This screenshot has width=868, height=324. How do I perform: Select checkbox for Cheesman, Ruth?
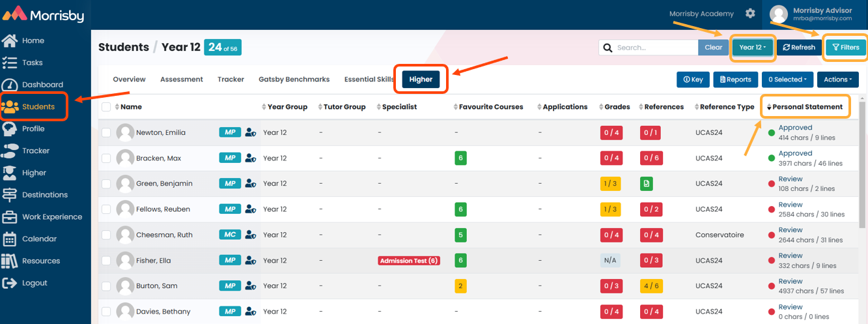coord(106,235)
